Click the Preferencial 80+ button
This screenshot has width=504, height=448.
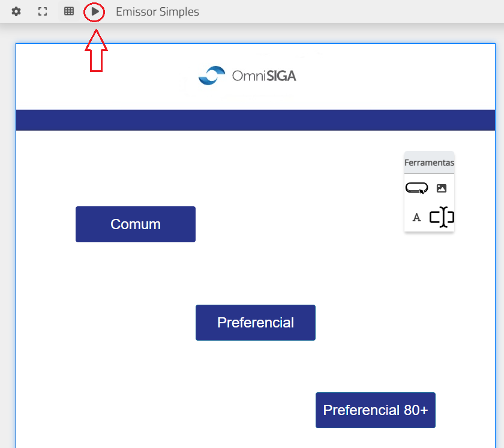point(376,410)
